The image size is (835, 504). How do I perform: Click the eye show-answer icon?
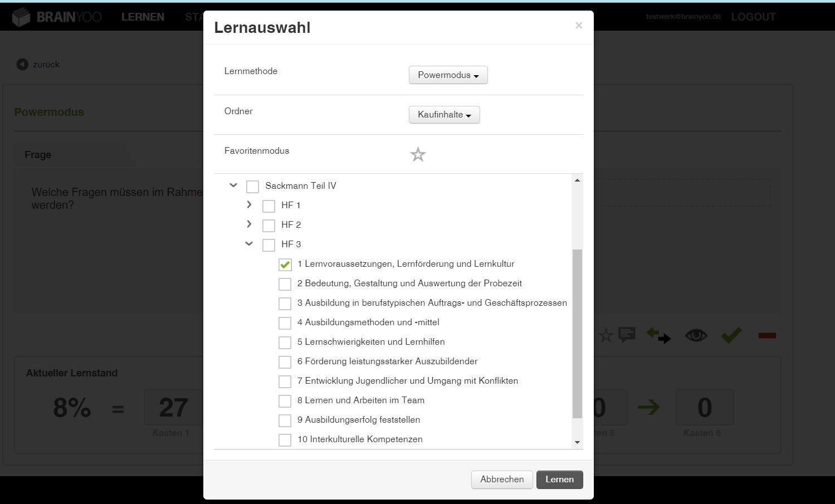(696, 335)
